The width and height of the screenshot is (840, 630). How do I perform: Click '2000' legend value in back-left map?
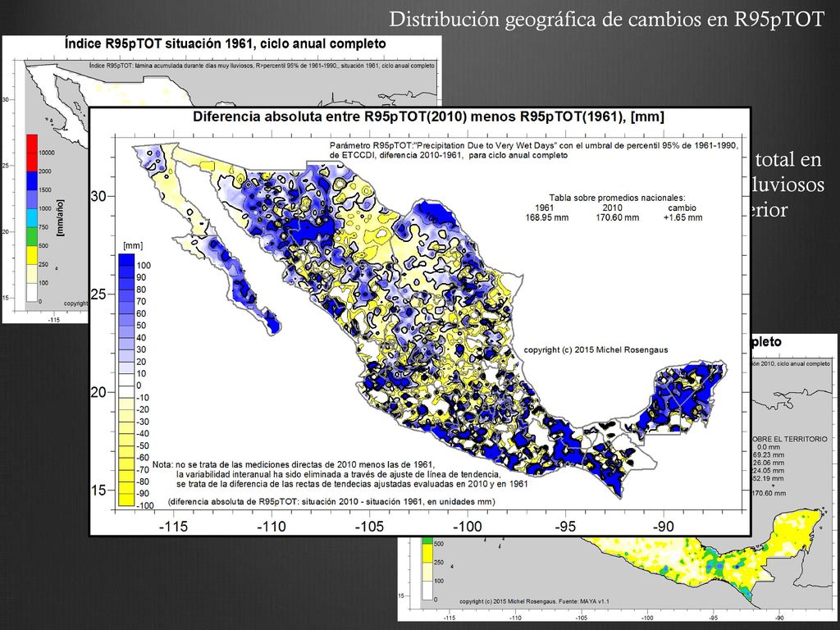45,171
